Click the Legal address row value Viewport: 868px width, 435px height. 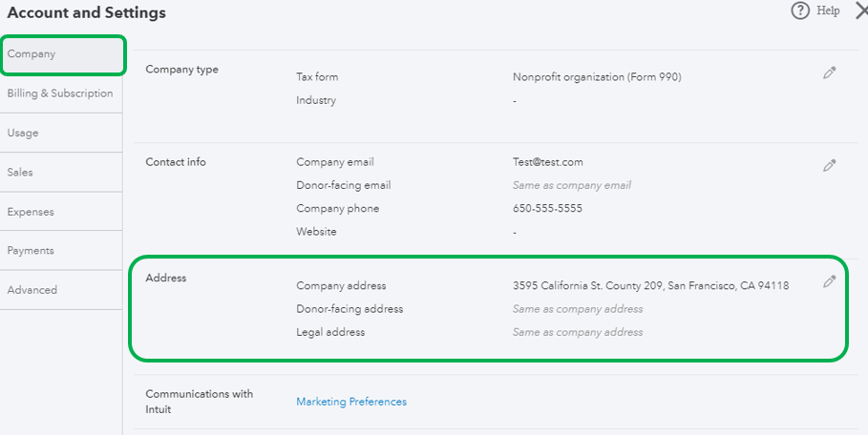click(x=578, y=332)
